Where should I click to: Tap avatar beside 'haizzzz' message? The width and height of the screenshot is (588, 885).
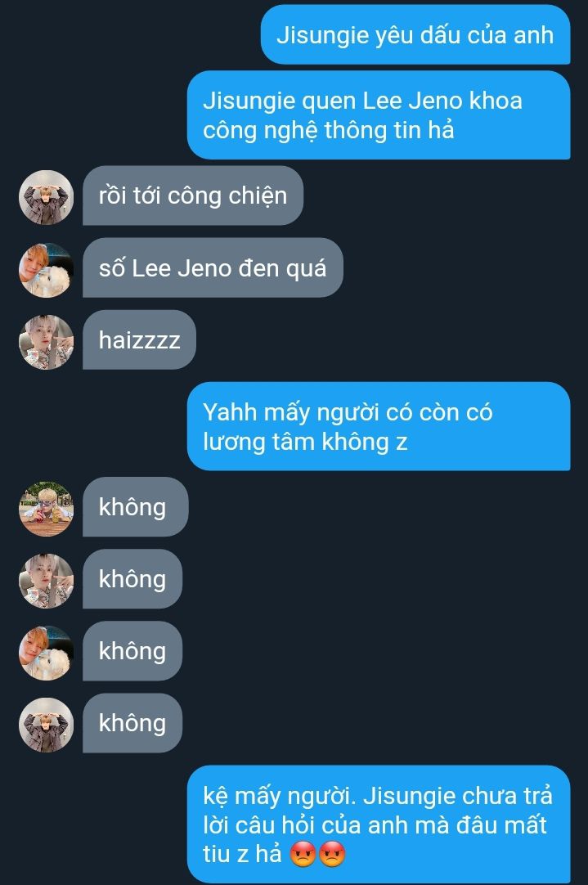pyautogui.click(x=47, y=342)
